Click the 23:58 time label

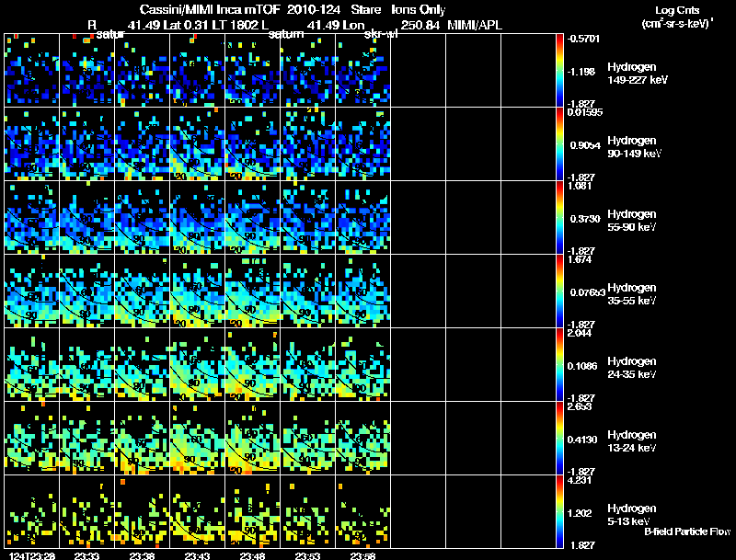click(362, 556)
